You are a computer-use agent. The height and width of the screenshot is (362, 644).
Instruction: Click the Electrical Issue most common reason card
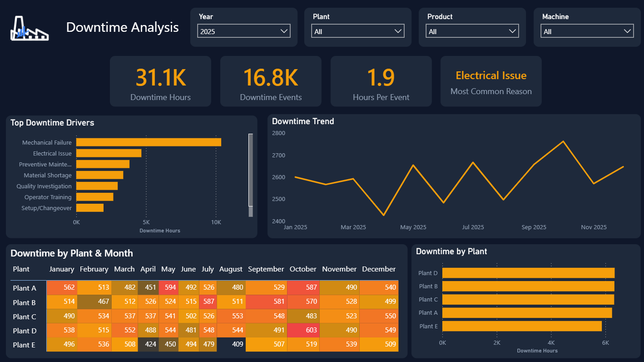(491, 81)
